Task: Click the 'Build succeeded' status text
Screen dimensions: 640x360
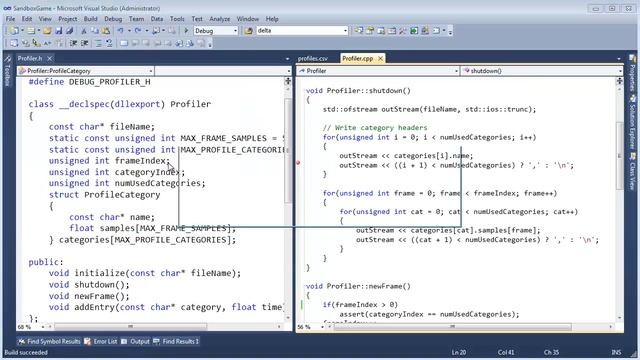Action: 26,352
